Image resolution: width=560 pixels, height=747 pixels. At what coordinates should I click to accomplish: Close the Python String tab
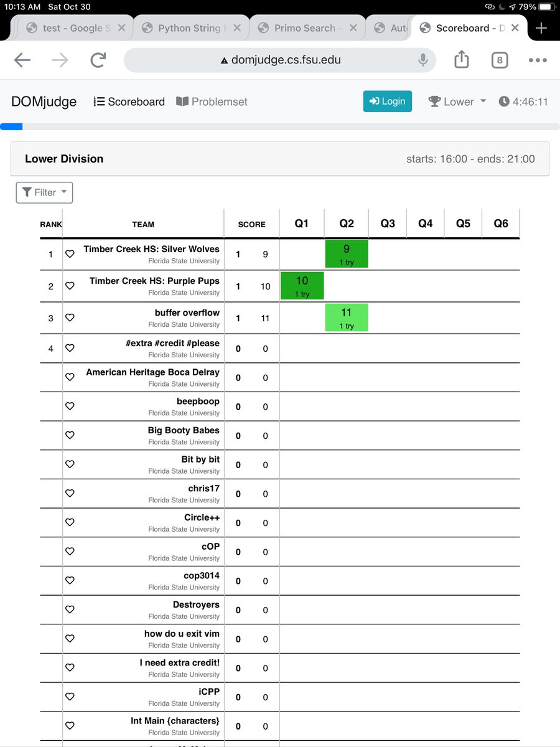click(237, 28)
